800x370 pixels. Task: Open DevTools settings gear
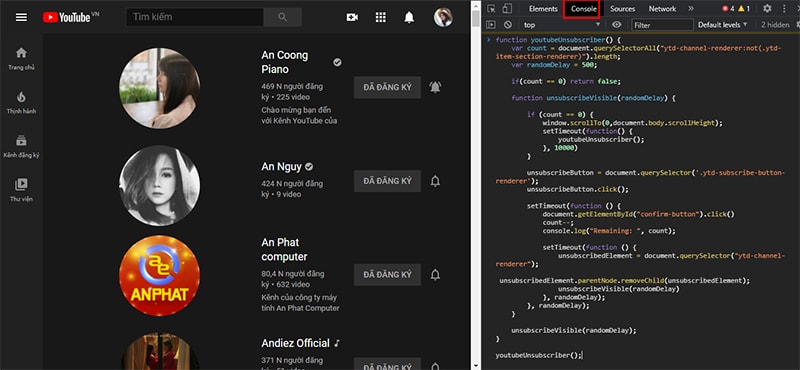767,9
